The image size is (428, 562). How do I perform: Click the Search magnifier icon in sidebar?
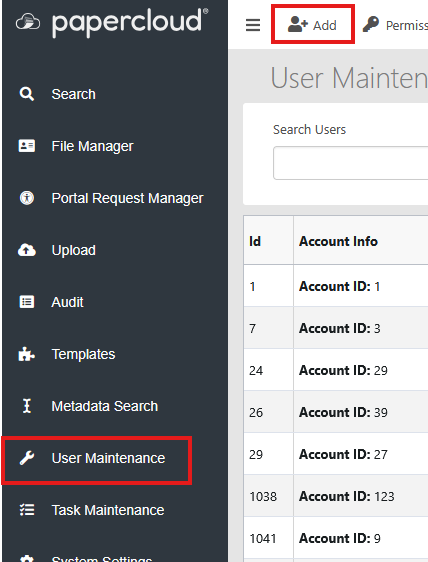(x=27, y=94)
